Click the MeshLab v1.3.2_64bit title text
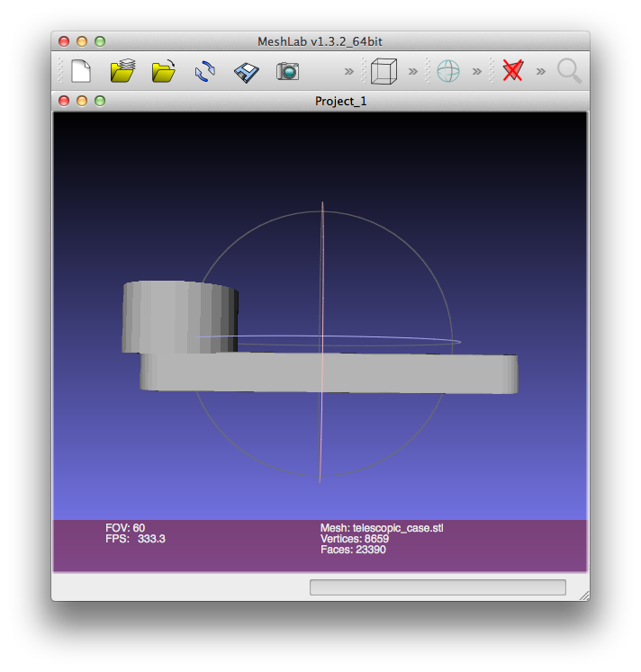Viewport: 641px width, 672px height. [x=320, y=41]
